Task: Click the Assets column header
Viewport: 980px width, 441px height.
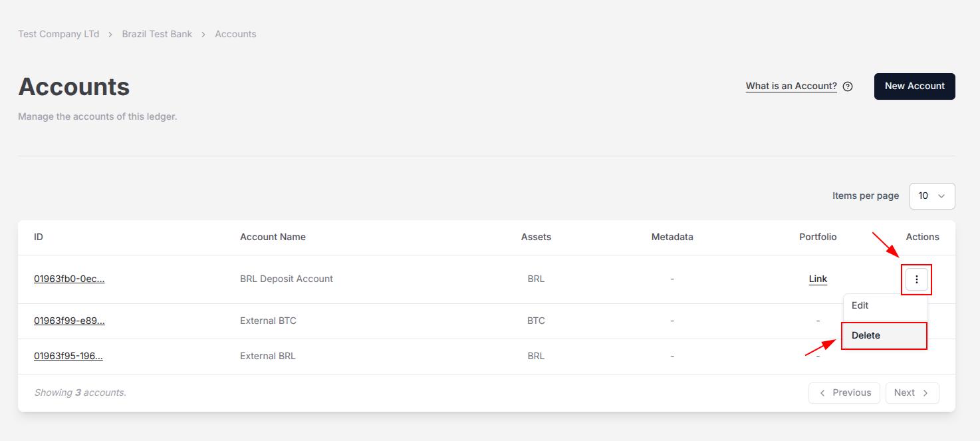Action: (x=536, y=237)
